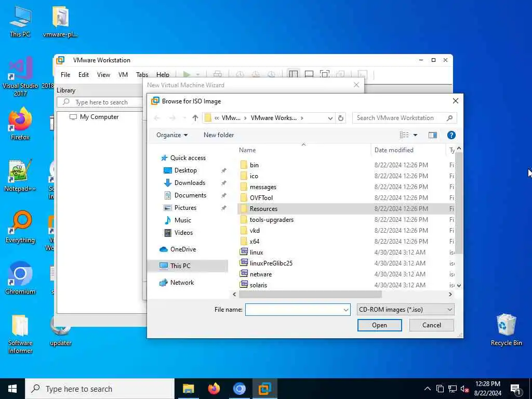Open Firefox desktop shortcut

pos(20,124)
